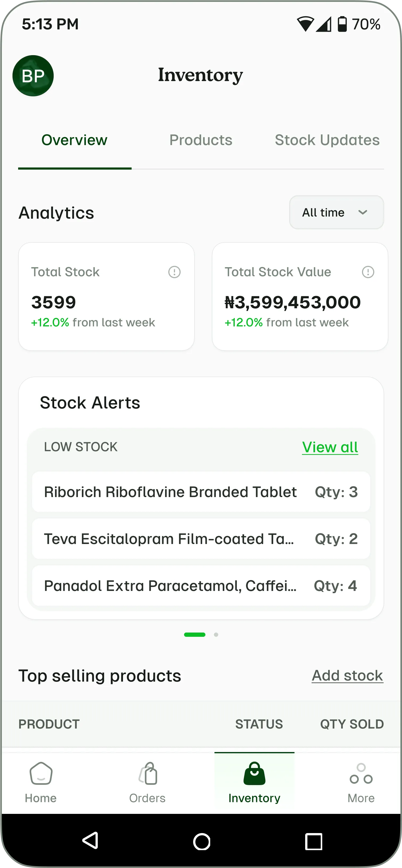Switch to the Stock Updates tab
402x868 pixels.
[327, 140]
